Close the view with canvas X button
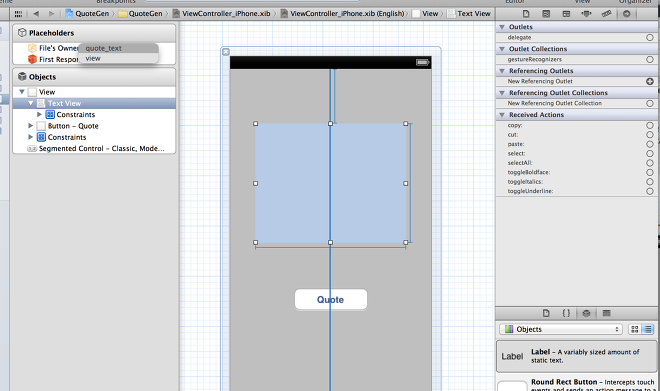Viewport: 660px width, 391px height. pos(226,52)
